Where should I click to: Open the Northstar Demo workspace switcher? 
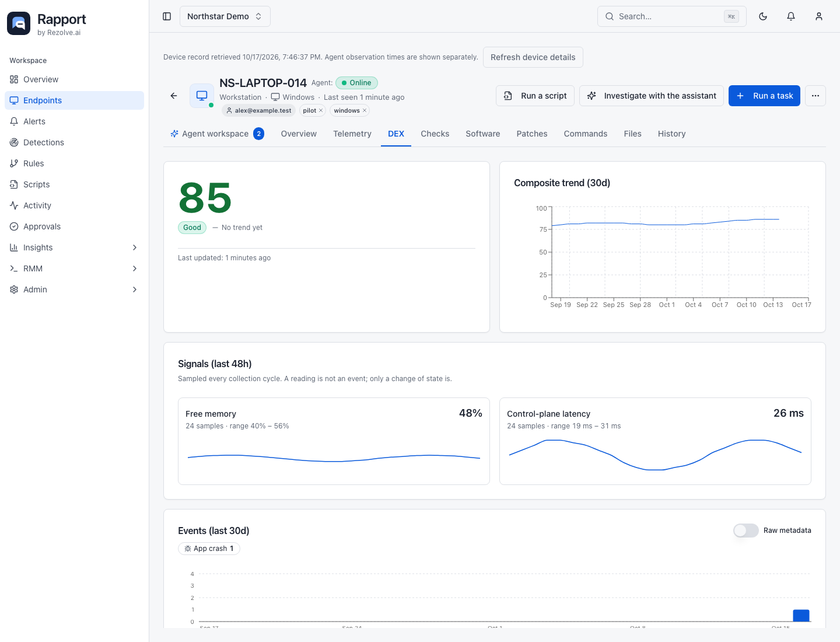coord(225,16)
